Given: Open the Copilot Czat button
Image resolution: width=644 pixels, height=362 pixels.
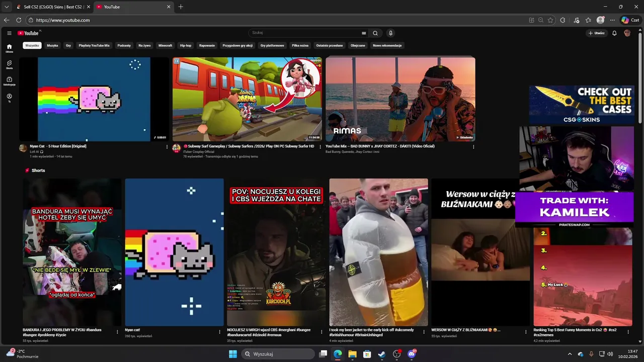Looking at the screenshot, I should click(631, 20).
